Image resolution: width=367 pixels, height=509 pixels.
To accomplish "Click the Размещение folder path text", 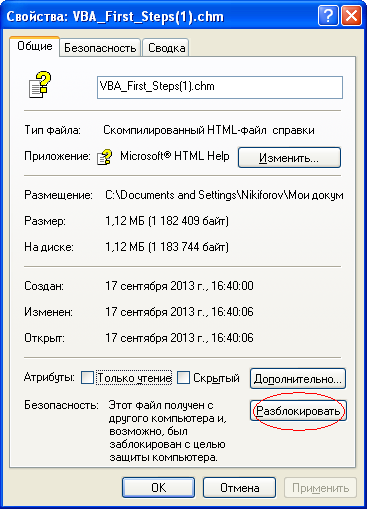I will click(x=224, y=195).
